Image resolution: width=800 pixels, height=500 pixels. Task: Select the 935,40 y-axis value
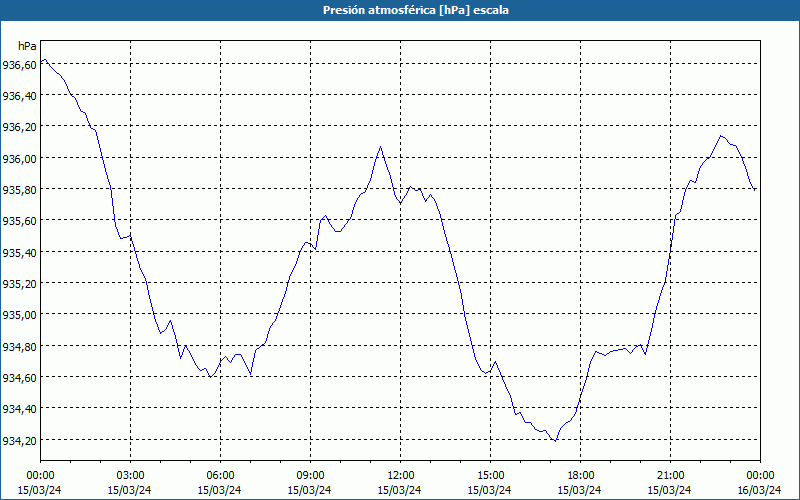(19, 253)
